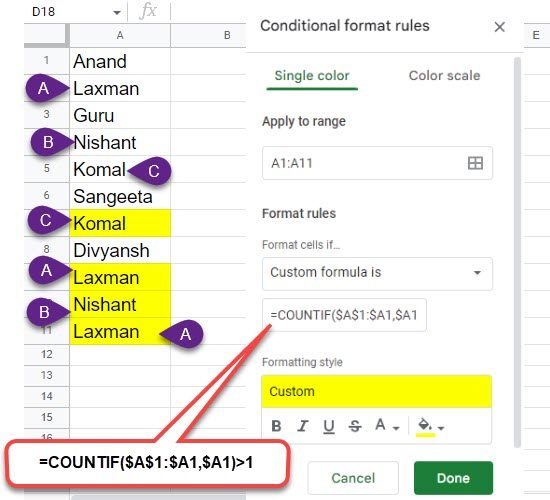This screenshot has width=550, height=500.
Task: Click the Cancel button
Action: 353,478
